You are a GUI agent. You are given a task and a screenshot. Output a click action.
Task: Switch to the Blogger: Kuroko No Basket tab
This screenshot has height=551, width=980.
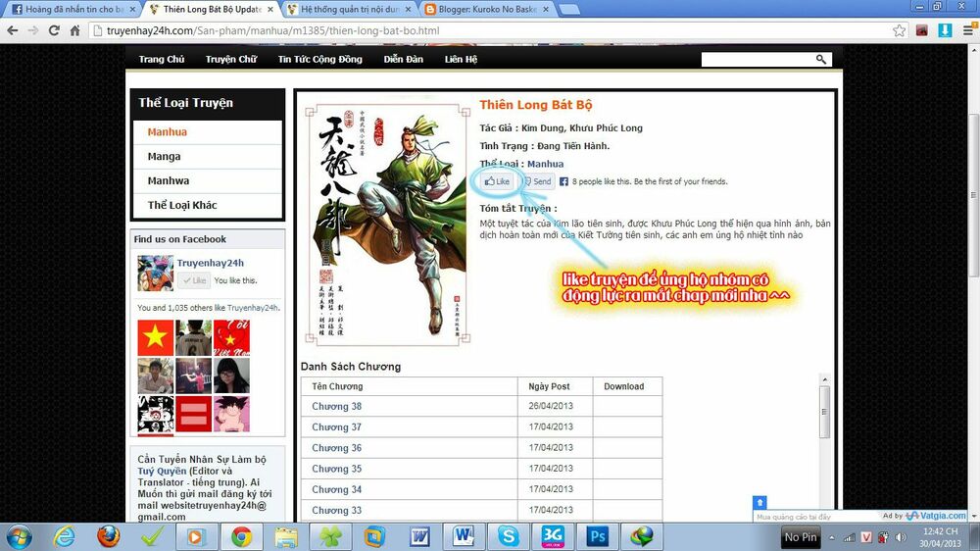click(x=487, y=9)
